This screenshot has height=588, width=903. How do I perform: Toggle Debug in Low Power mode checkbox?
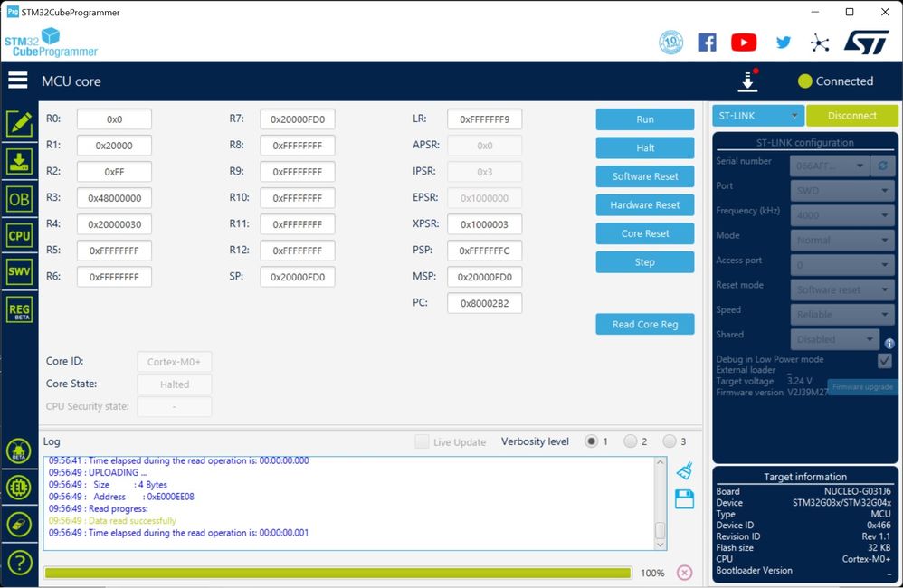tap(885, 361)
